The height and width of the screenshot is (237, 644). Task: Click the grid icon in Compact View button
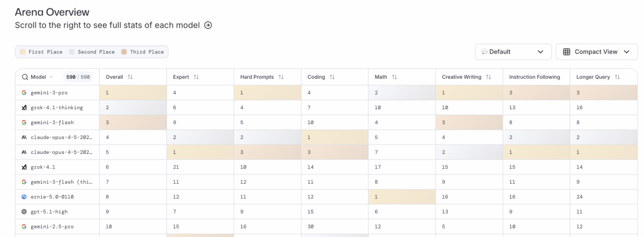pyautogui.click(x=566, y=52)
